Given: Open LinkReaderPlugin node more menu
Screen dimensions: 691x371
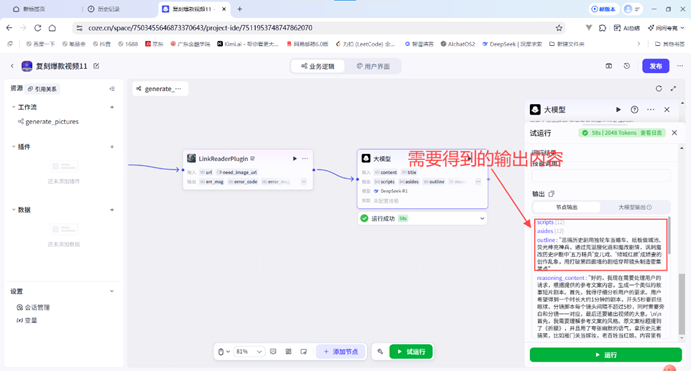Looking at the screenshot, I should click(x=305, y=159).
